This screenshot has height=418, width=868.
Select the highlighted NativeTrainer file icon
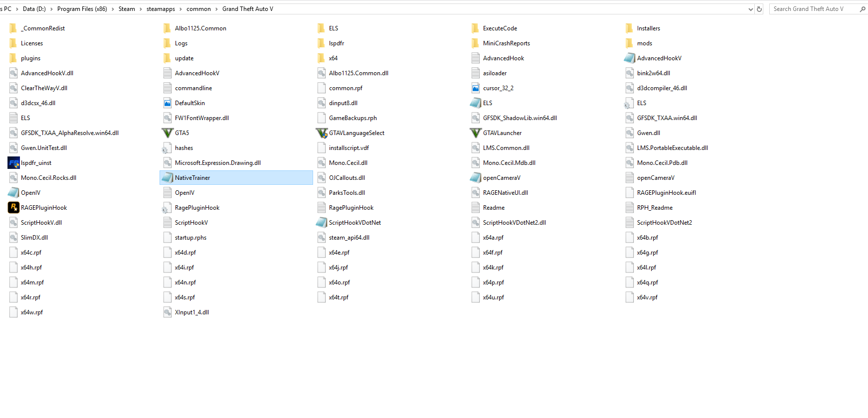[168, 178]
